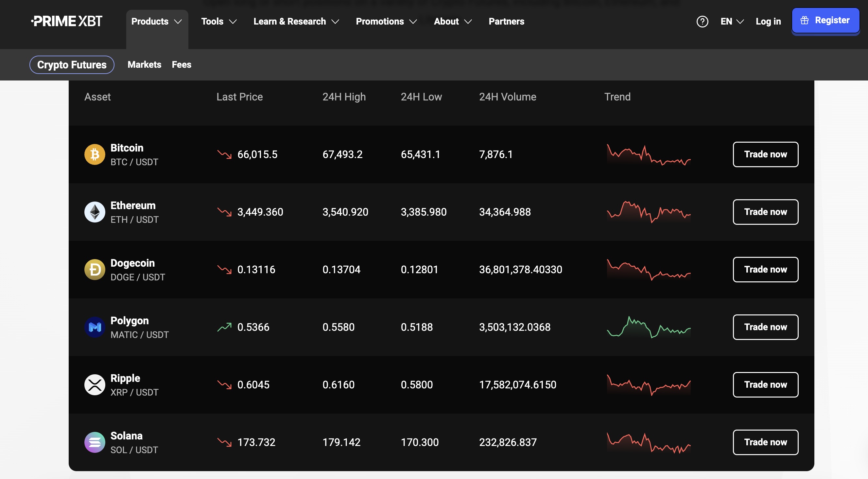Click Ethereum 24H high 3,540.920
The height and width of the screenshot is (479, 868).
click(x=345, y=212)
